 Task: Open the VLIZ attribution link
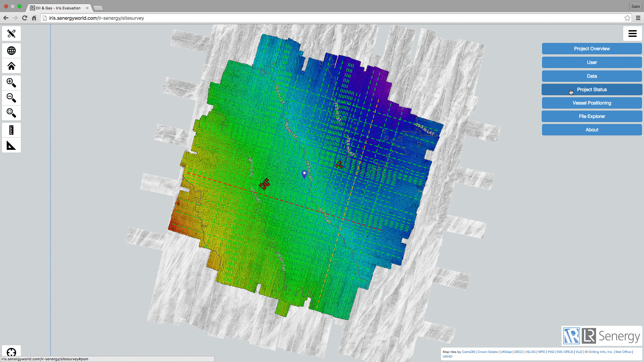click(x=579, y=352)
